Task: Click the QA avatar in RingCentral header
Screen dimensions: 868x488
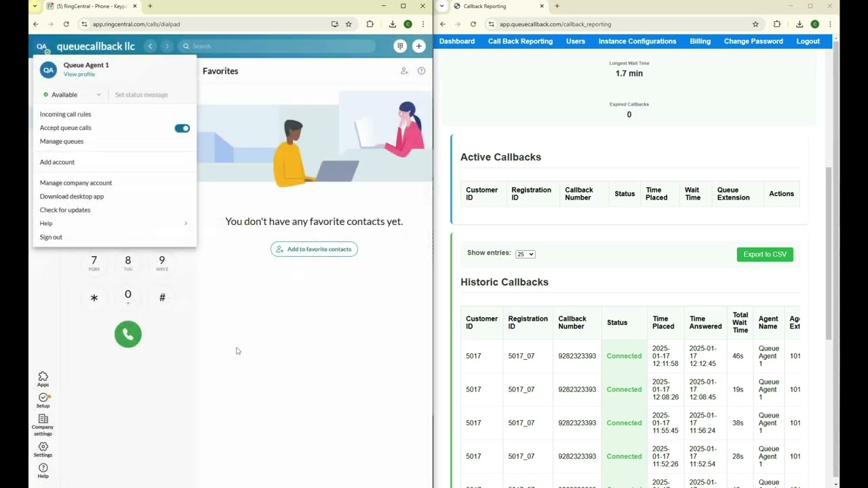Action: click(42, 47)
